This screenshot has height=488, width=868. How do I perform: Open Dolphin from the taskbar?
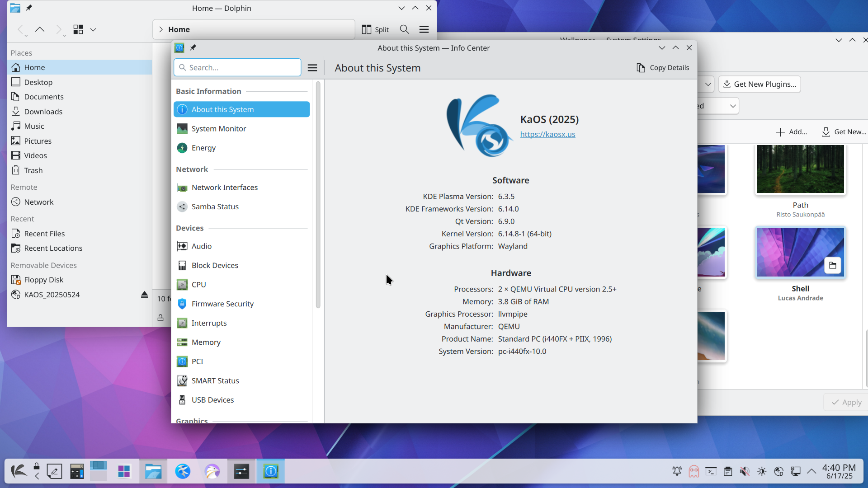153,471
